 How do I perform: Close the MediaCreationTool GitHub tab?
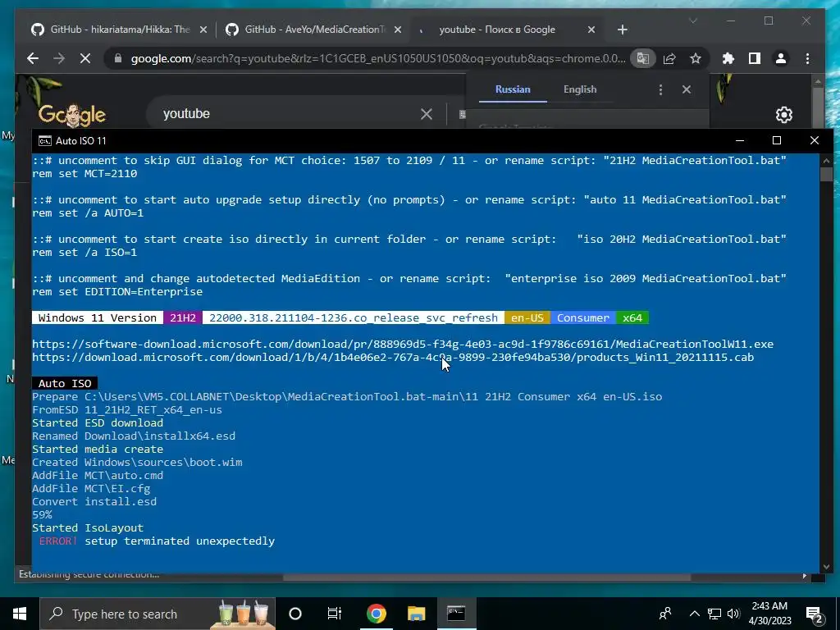(x=398, y=30)
